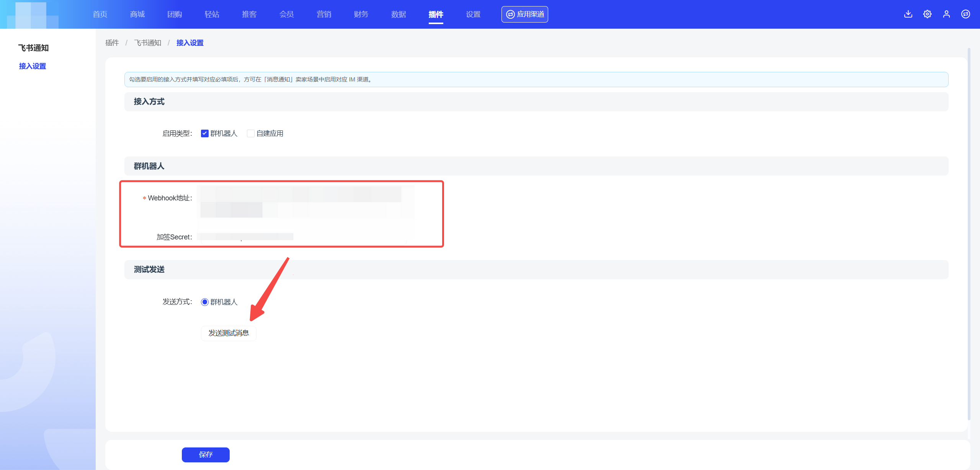980x470 pixels.
Task: Open the 团购 menu
Action: [x=175, y=14]
